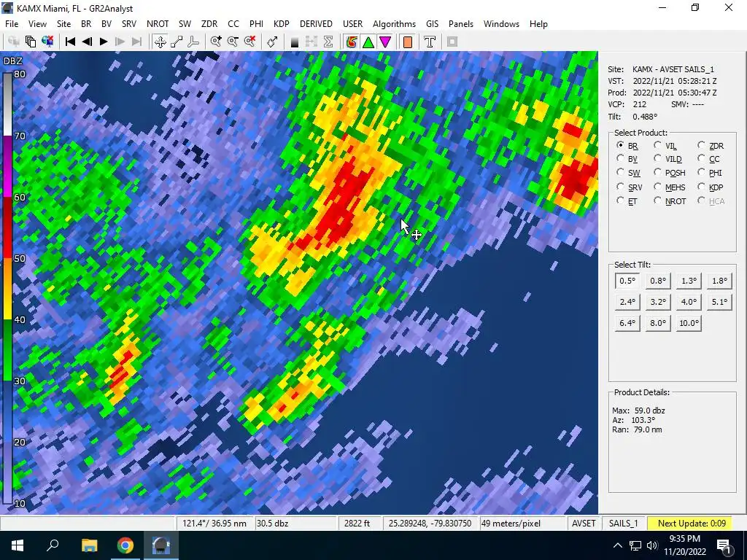Choose the 4.0° tilt button
747x560 pixels.
(689, 302)
